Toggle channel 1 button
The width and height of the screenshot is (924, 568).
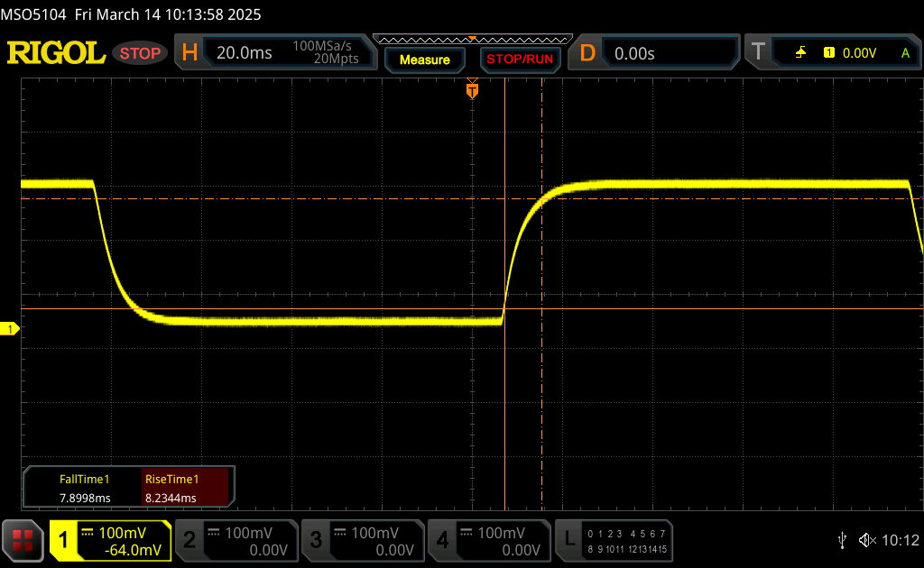point(63,540)
